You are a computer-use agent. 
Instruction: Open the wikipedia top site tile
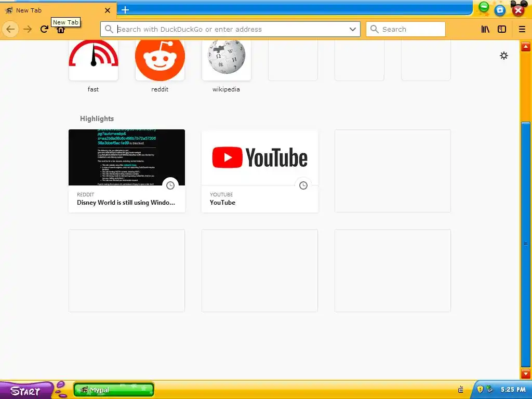(227, 60)
